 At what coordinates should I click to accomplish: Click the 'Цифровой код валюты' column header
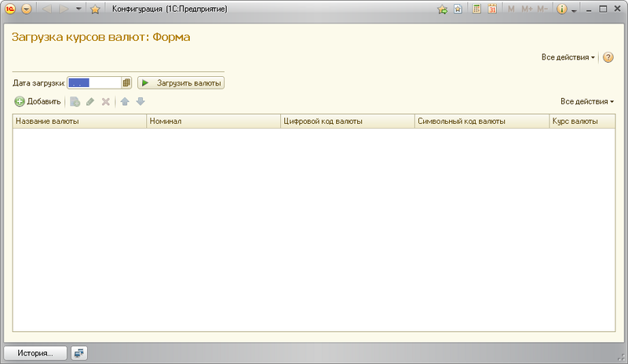pos(348,122)
